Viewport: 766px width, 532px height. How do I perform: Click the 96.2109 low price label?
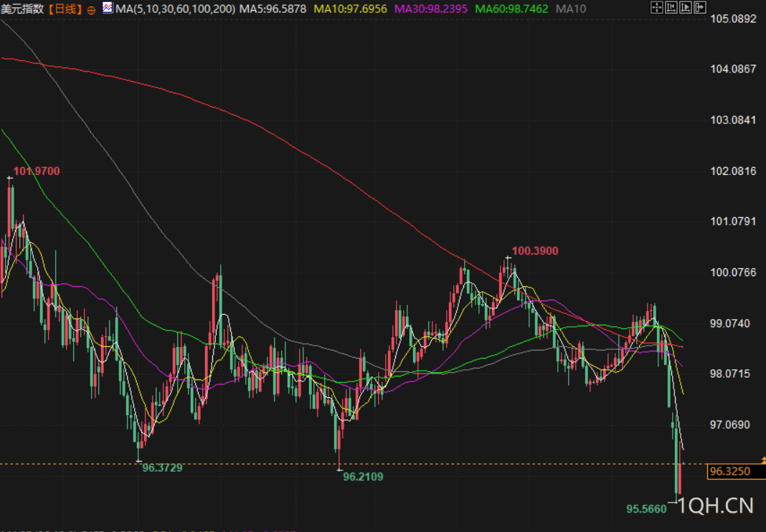click(x=363, y=477)
